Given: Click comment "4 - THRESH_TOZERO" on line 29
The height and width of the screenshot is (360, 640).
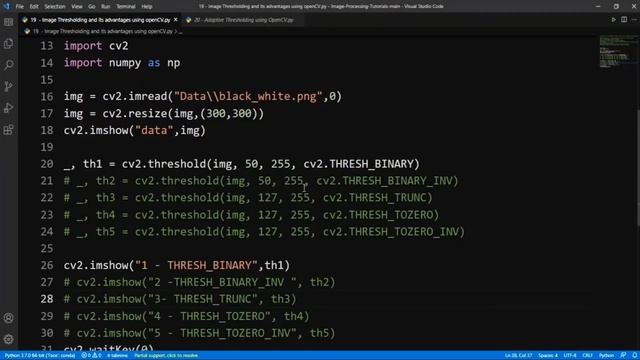Looking at the screenshot, I should click(x=209, y=316).
